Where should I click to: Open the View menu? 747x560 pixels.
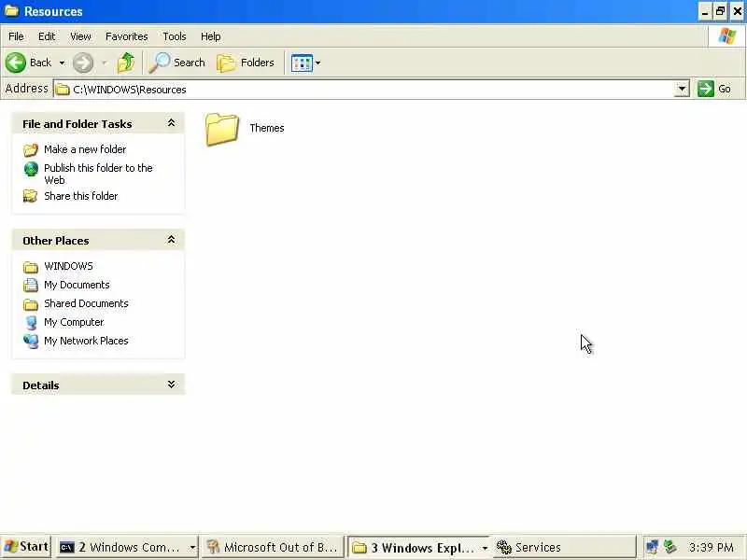tap(80, 36)
